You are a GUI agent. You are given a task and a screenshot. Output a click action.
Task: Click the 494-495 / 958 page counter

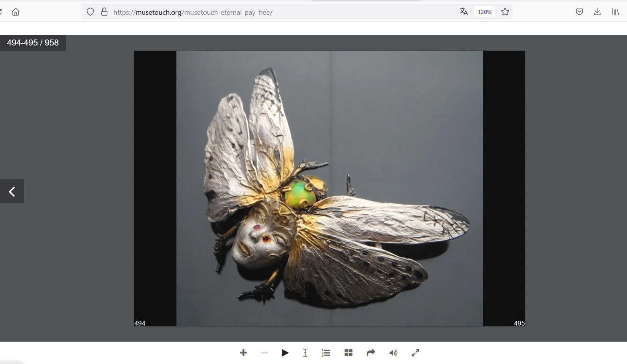point(33,43)
